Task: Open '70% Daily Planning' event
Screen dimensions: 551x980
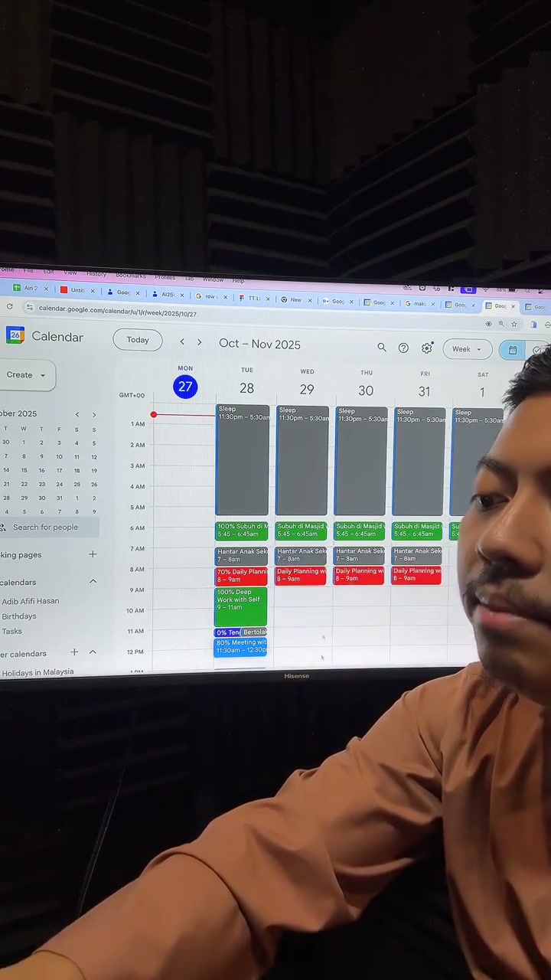Action: 242,575
